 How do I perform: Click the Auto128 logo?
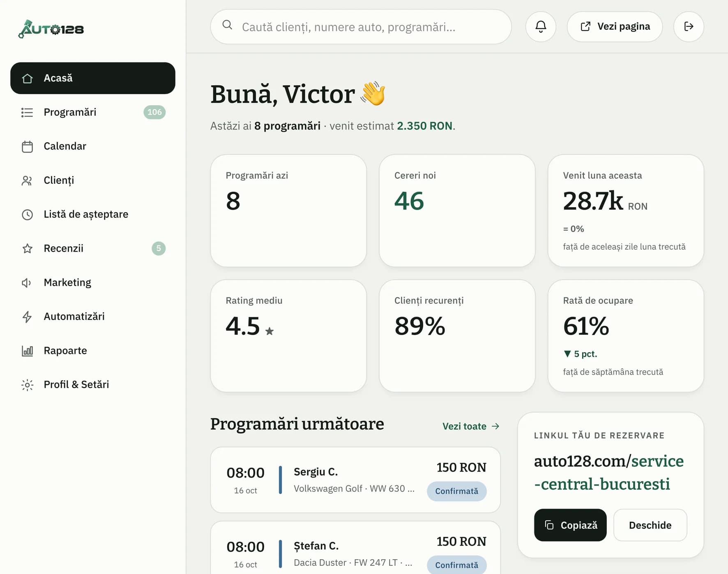pyautogui.click(x=51, y=29)
